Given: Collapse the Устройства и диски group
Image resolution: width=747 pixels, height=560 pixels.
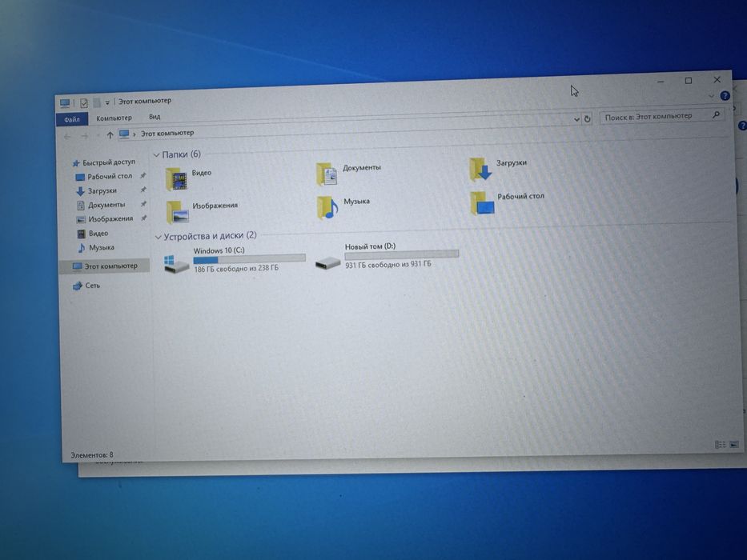Looking at the screenshot, I should [x=158, y=237].
